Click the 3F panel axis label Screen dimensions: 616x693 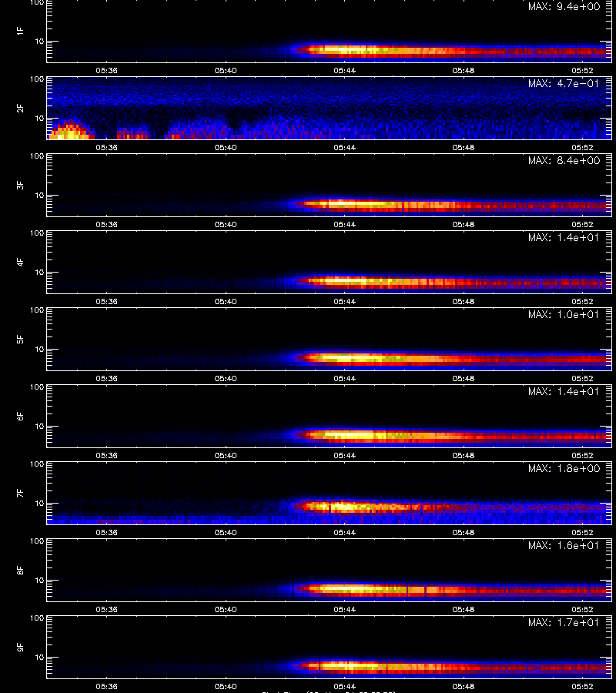20,185
